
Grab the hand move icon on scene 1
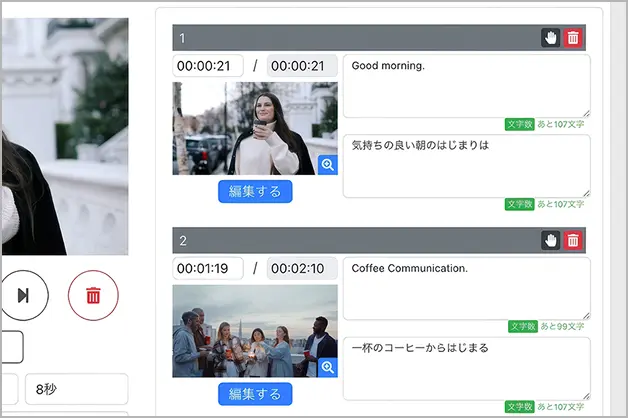click(x=551, y=38)
